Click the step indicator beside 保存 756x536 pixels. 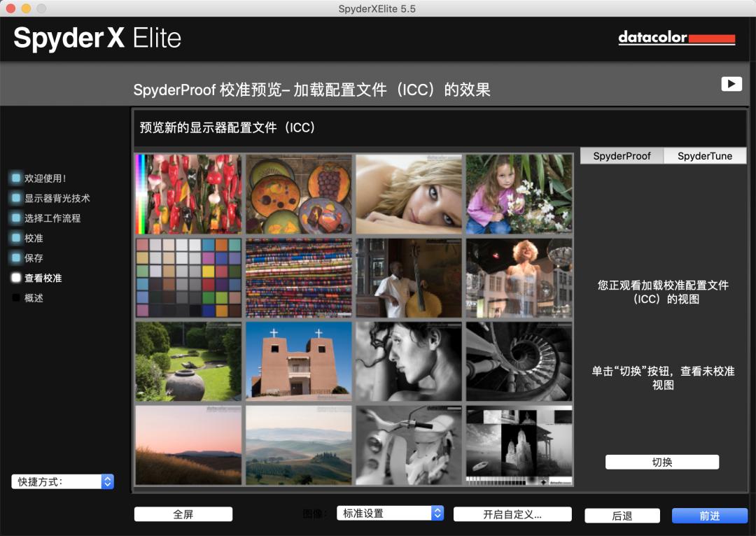pyautogui.click(x=16, y=258)
